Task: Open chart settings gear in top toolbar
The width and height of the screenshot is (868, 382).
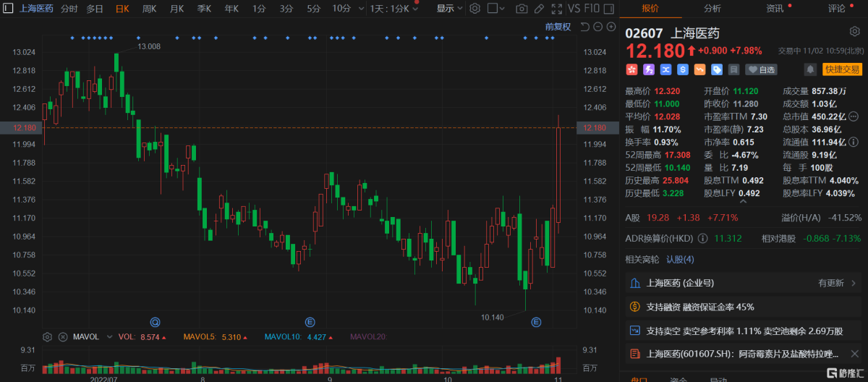Action: pos(475,9)
